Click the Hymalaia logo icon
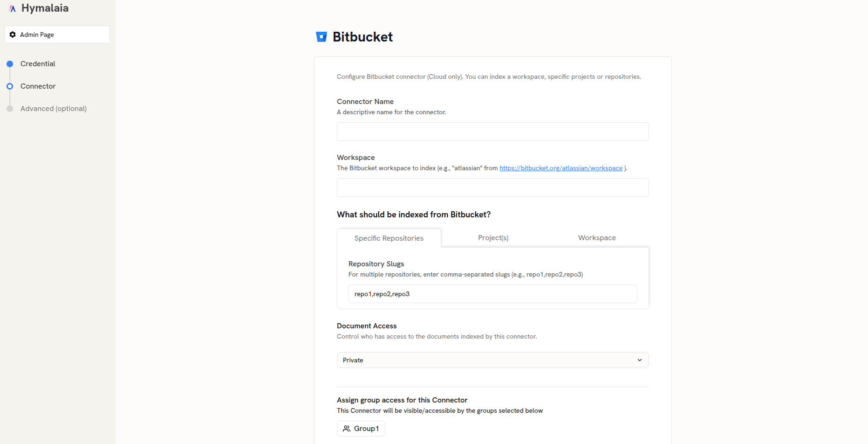Viewport: 868px width, 444px height. pyautogui.click(x=12, y=8)
